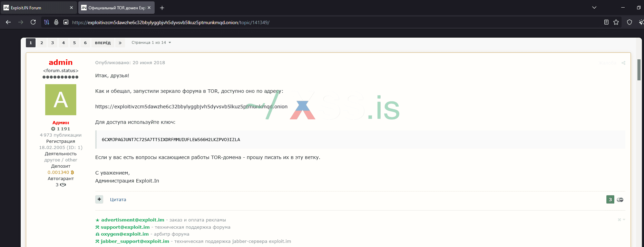
Task: Click the onion site icon in address bar
Action: click(x=56, y=22)
